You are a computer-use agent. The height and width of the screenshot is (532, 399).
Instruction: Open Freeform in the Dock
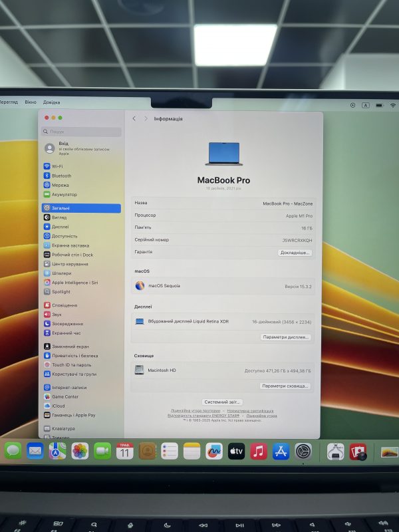(x=214, y=451)
